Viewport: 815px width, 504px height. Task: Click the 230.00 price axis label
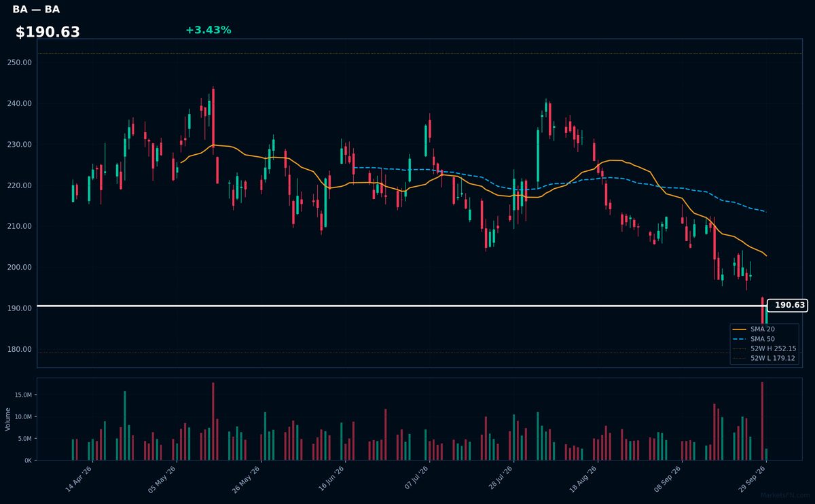pos(19,145)
